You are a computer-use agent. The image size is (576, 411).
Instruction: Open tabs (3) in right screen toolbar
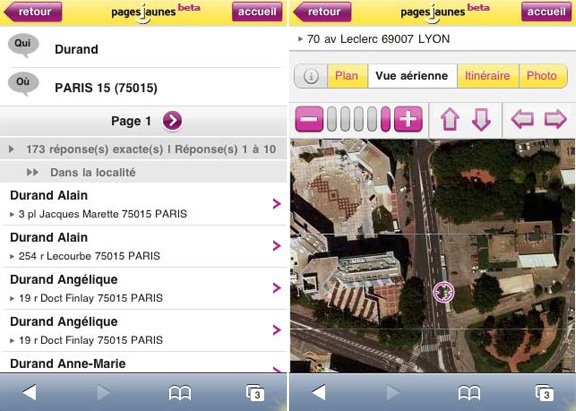coord(544,393)
